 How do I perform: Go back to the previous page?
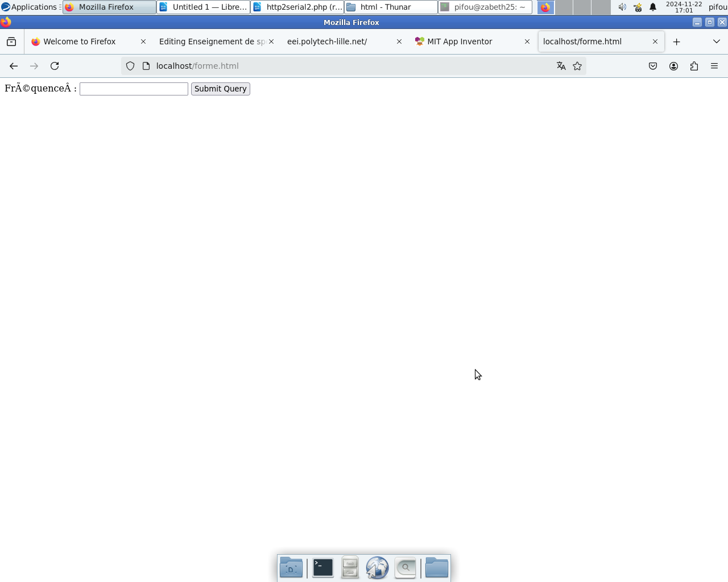(14, 66)
